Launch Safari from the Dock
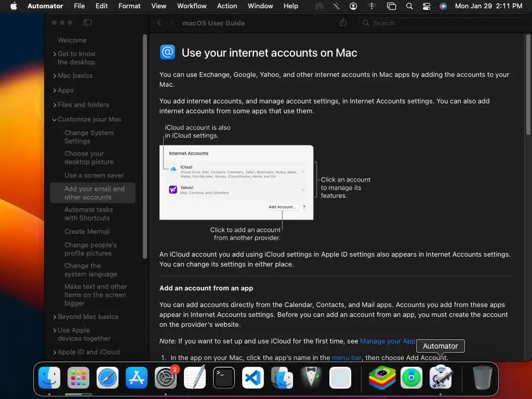 108,377
